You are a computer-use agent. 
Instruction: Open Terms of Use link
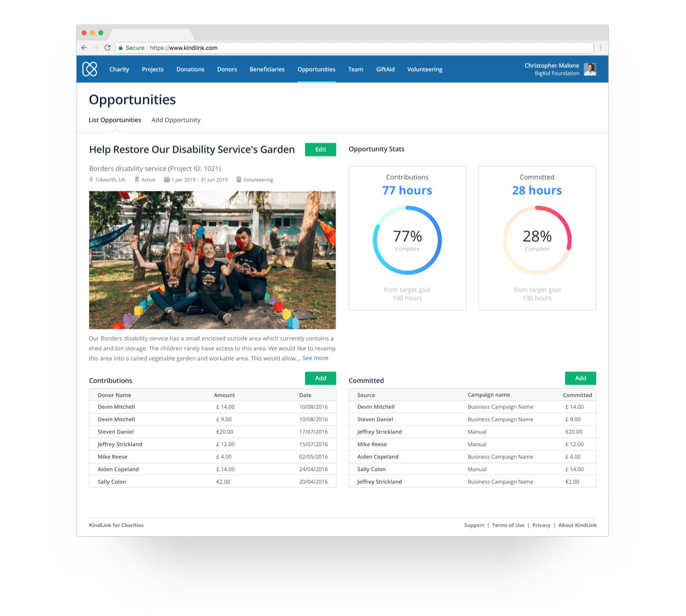[508, 525]
